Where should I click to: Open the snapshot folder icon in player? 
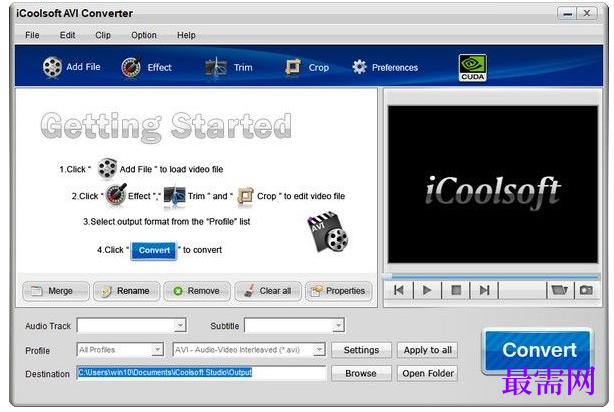[x=559, y=290]
